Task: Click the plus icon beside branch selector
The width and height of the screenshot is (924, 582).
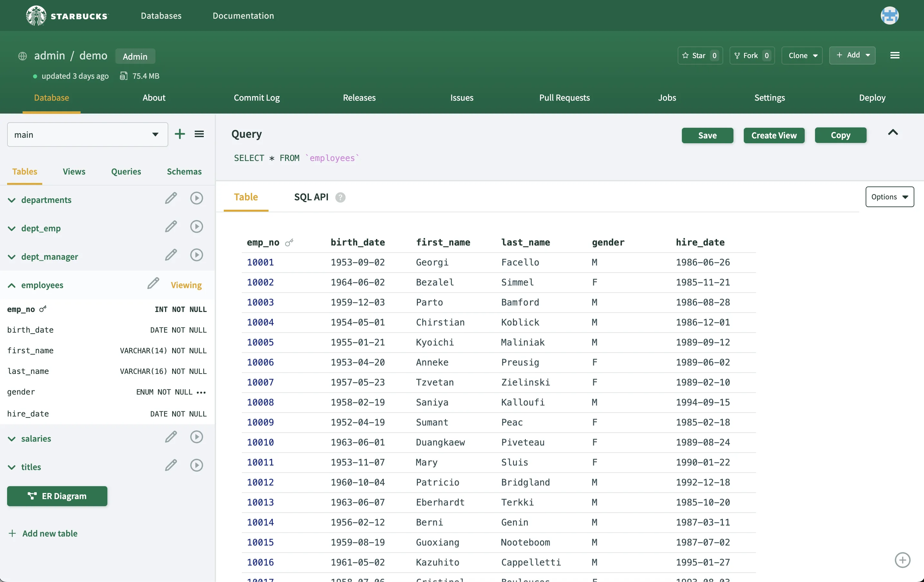Action: (180, 134)
